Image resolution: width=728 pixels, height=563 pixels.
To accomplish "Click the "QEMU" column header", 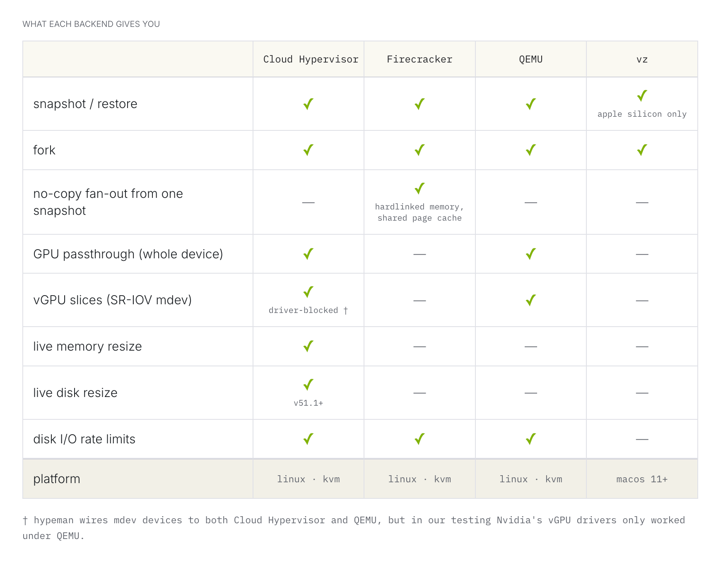I will click(531, 59).
